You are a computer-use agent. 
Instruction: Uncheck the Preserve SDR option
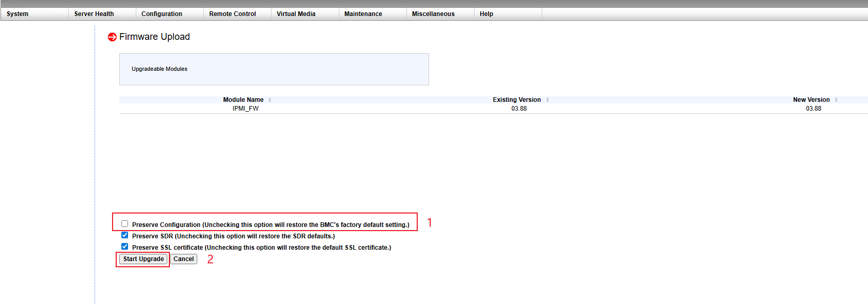coord(125,235)
